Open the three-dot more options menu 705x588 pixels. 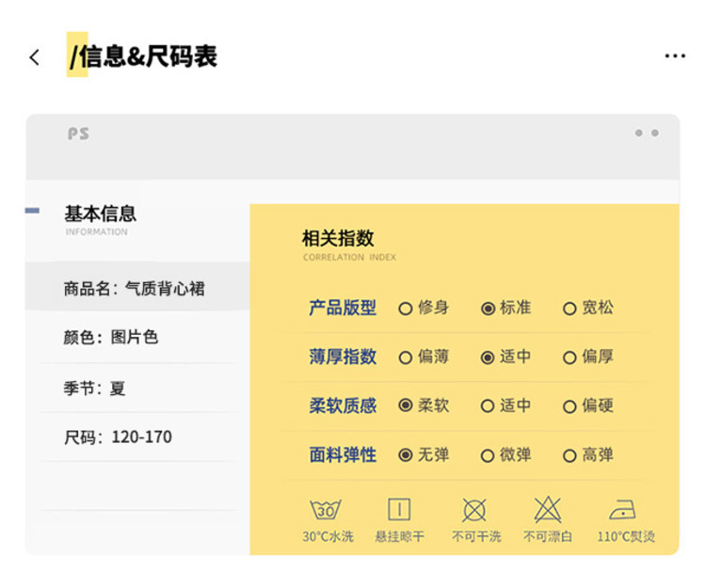coord(675,56)
